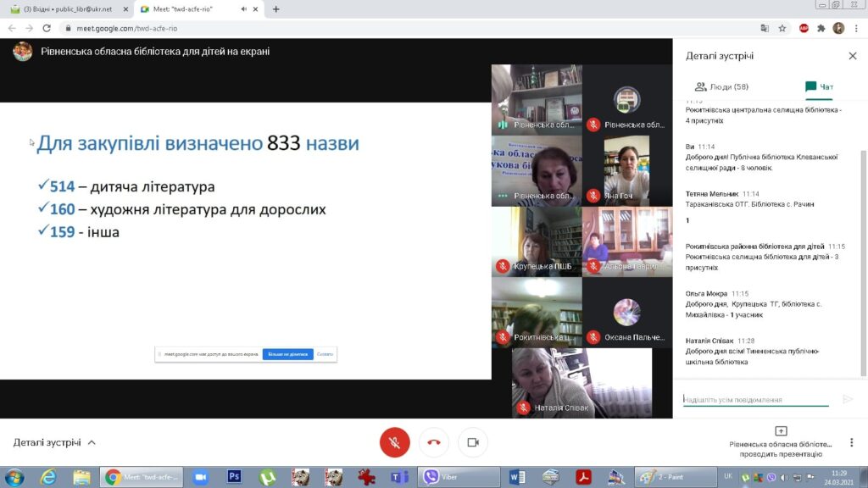
Task: Bookmark this page with the star icon
Action: pos(782,28)
